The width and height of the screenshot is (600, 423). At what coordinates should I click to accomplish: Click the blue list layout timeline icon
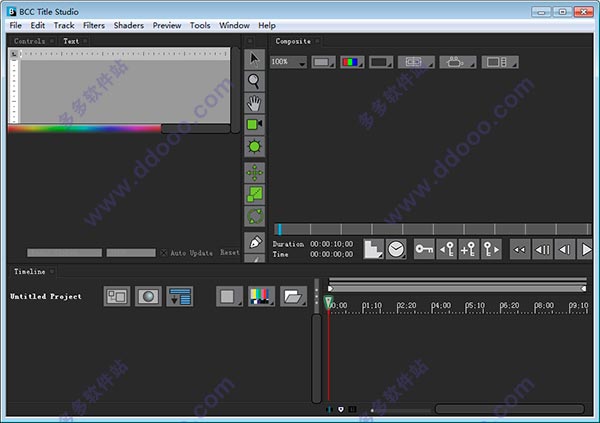click(x=179, y=296)
